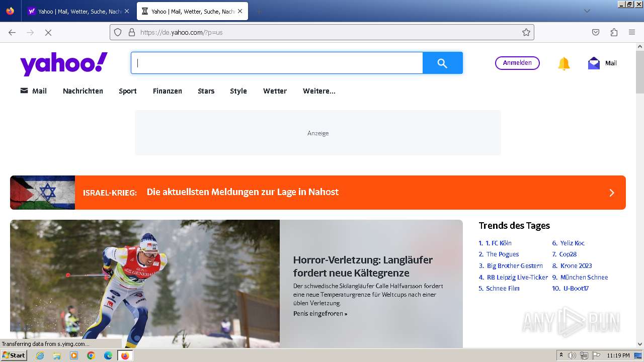Close the active loading Yahoo tab
Image resolution: width=644 pixels, height=362 pixels.
[x=240, y=11]
